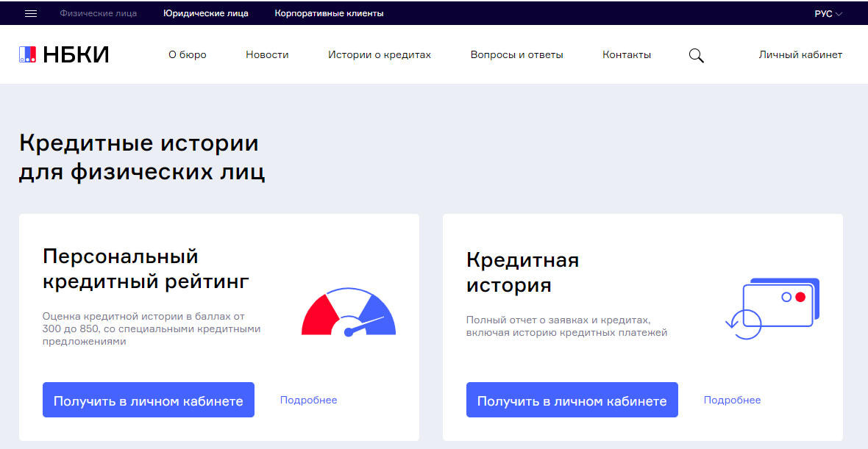868x449 pixels.
Task: Switch to Корпоративные клиенты tab
Action: pos(330,13)
